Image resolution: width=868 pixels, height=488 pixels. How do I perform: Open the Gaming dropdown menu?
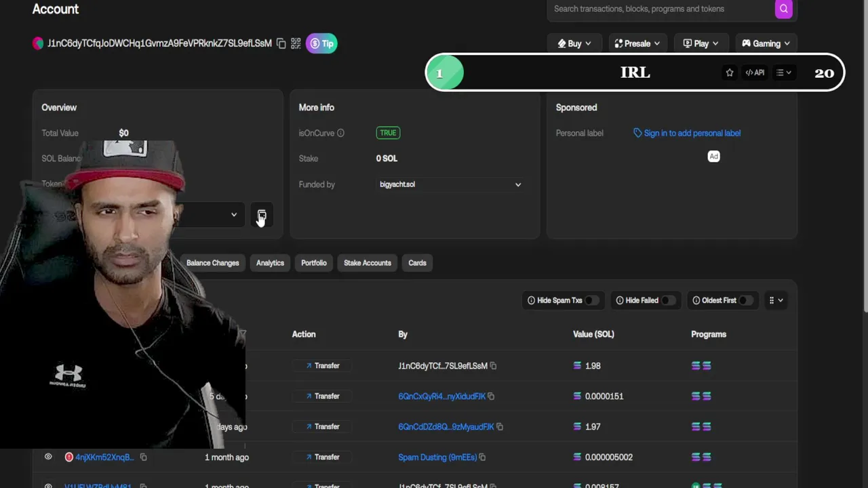[766, 43]
